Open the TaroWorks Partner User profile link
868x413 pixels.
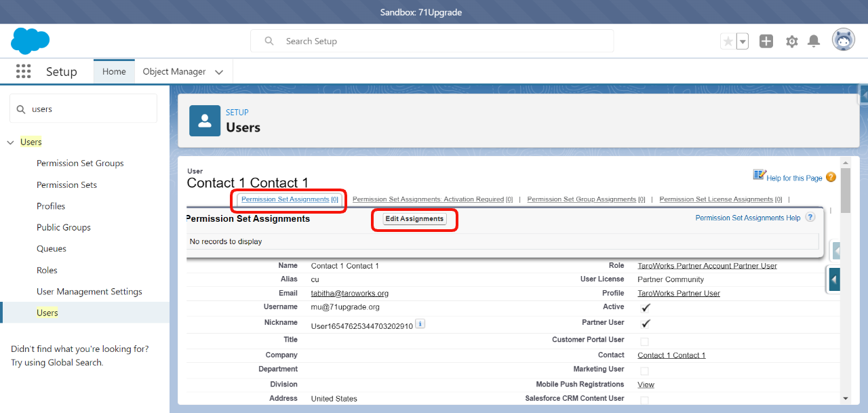pos(678,294)
